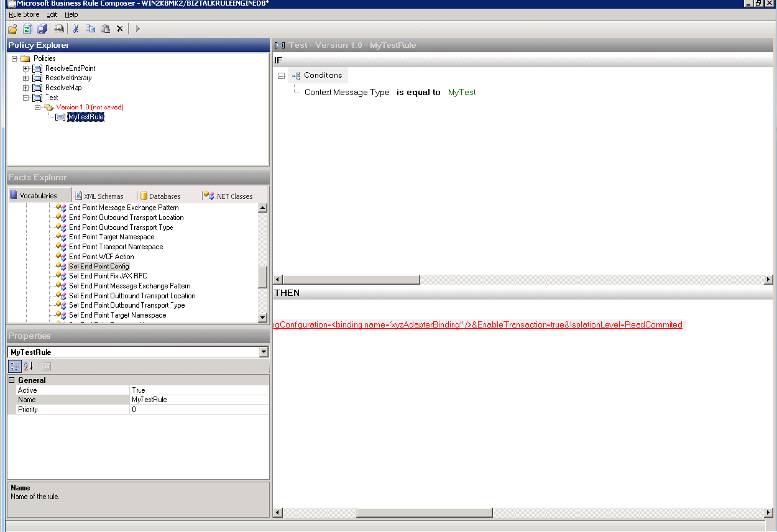Viewport: 777px width, 532px height.
Task: Click the 'is equal to' predicate
Action: pyautogui.click(x=418, y=92)
